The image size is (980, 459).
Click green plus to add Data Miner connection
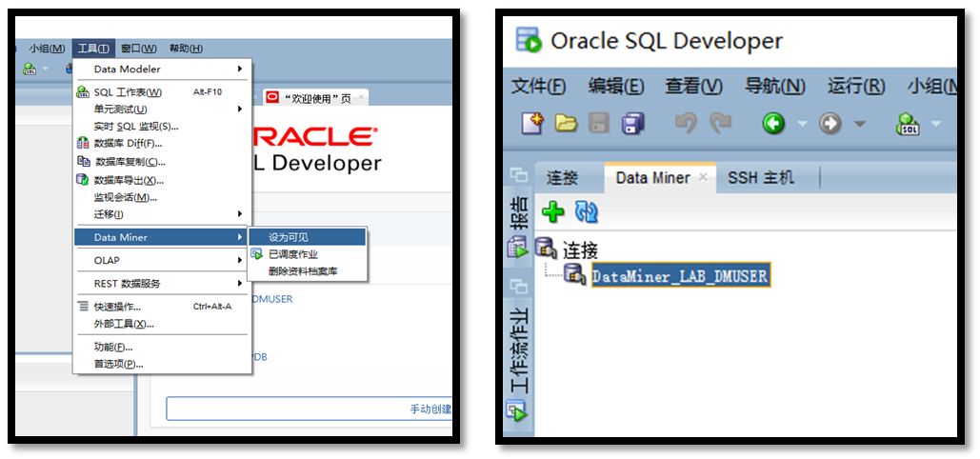point(552,212)
